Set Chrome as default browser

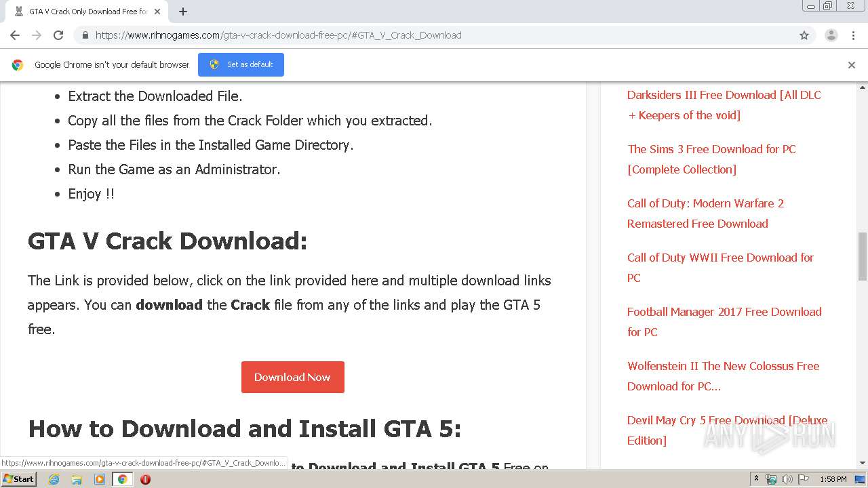(x=241, y=64)
